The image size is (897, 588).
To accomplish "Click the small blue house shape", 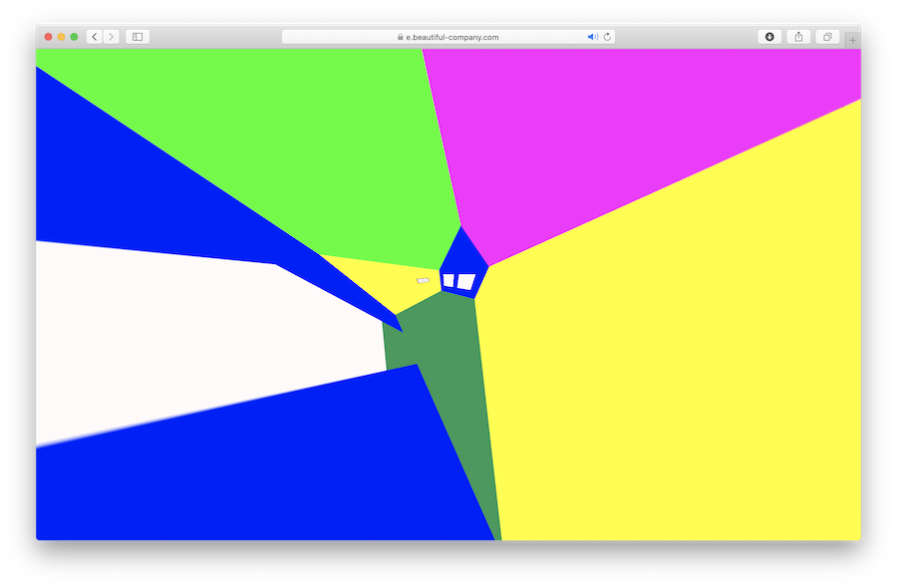I will coord(463,264).
